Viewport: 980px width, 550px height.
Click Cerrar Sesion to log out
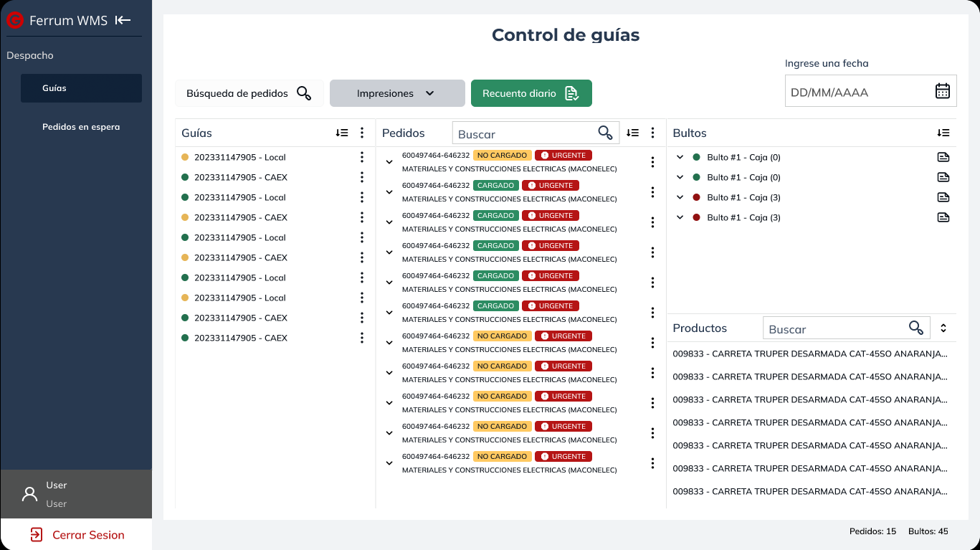point(77,535)
